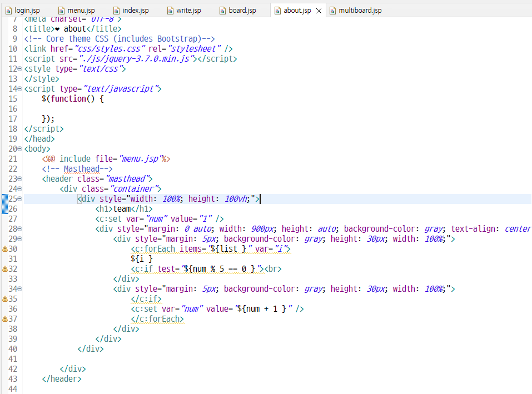Click the closing </c:if> tag
Screen dimensions: 532x394
click(146, 299)
